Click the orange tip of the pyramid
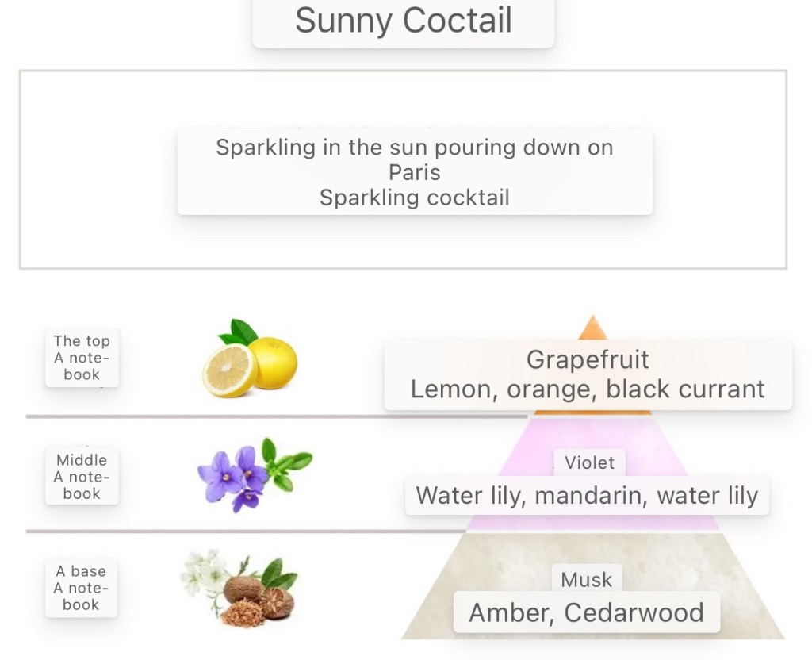The image size is (812, 660). click(592, 328)
